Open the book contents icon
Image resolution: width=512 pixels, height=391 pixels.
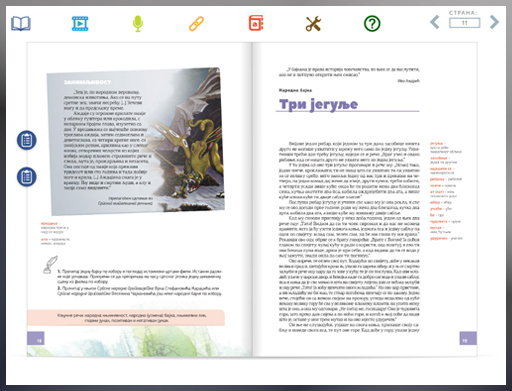(21, 24)
